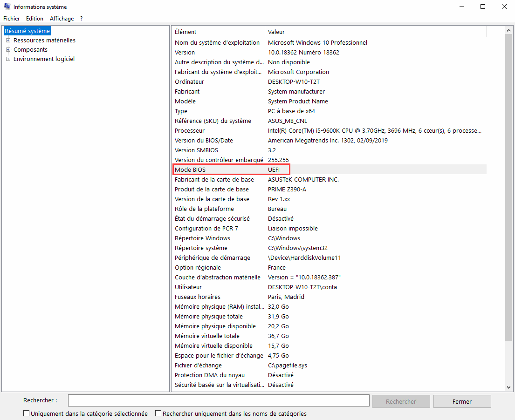Screen dimensions: 515x420
Task: Select the Environnement logiciel tree item
Action: point(44,59)
